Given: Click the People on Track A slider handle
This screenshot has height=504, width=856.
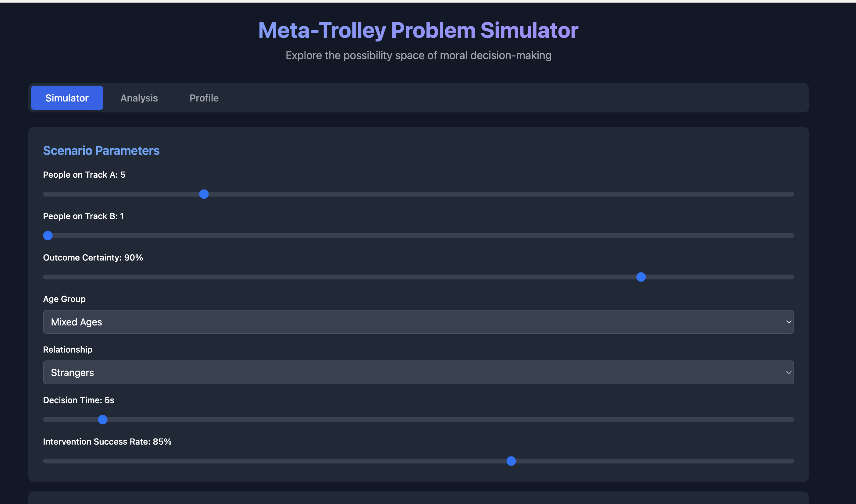Looking at the screenshot, I should pyautogui.click(x=204, y=194).
